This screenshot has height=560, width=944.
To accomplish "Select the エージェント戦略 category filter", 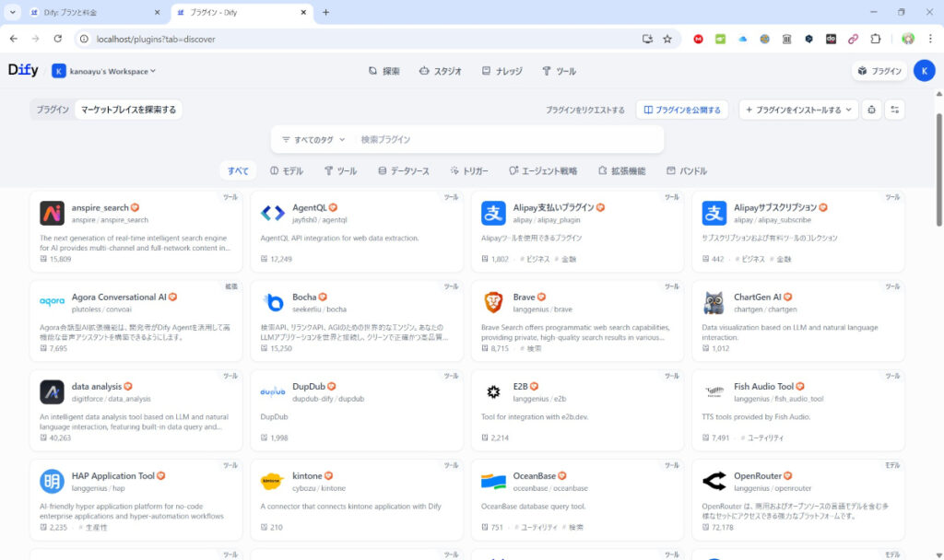I will (x=542, y=170).
